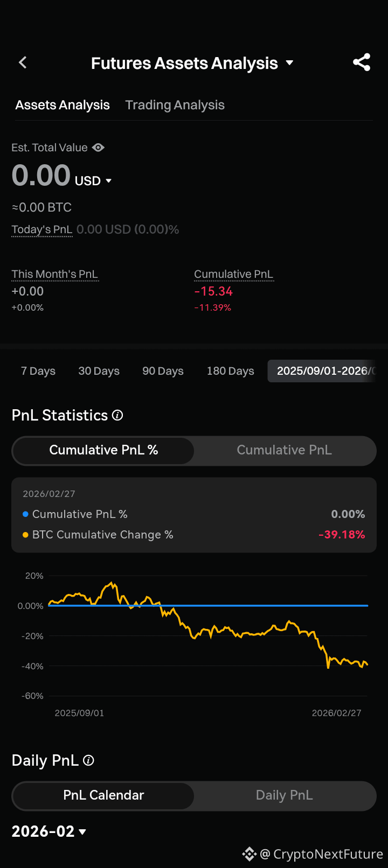This screenshot has height=868, width=388.
Task: Switch to the Cumulative PnL toggle option
Action: pyautogui.click(x=285, y=450)
